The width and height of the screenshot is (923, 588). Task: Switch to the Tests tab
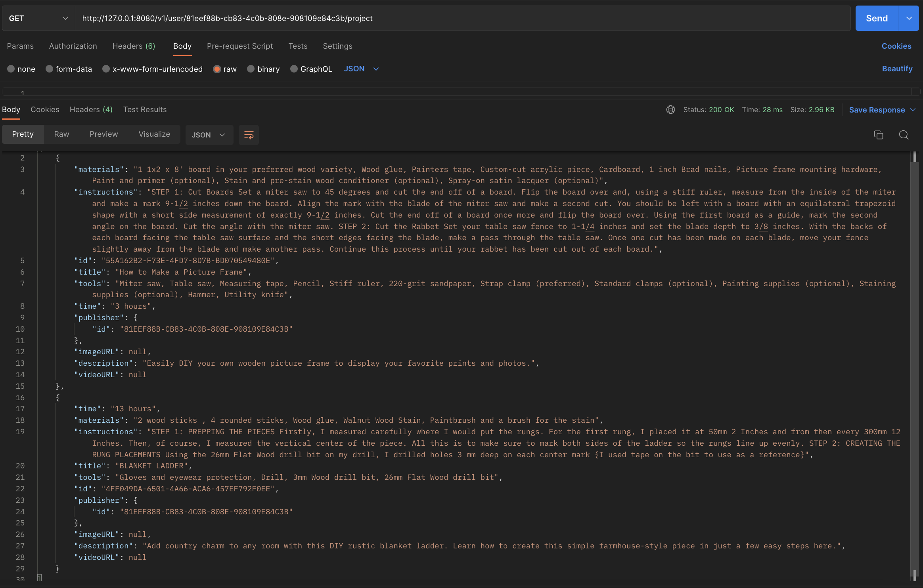point(298,46)
